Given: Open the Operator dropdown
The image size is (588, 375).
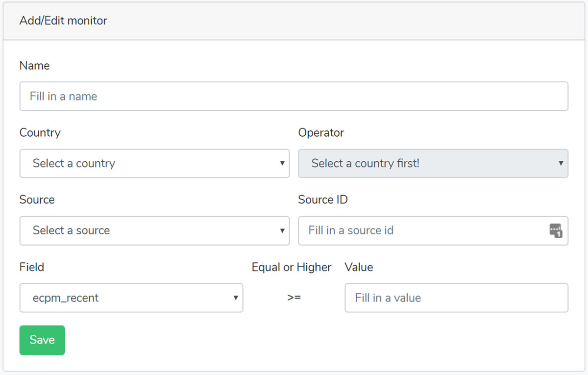Looking at the screenshot, I should 433,163.
